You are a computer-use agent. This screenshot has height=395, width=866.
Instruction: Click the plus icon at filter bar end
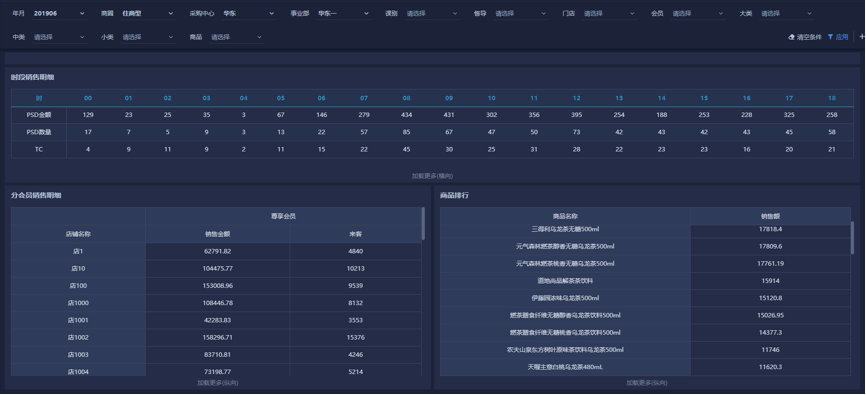[862, 37]
